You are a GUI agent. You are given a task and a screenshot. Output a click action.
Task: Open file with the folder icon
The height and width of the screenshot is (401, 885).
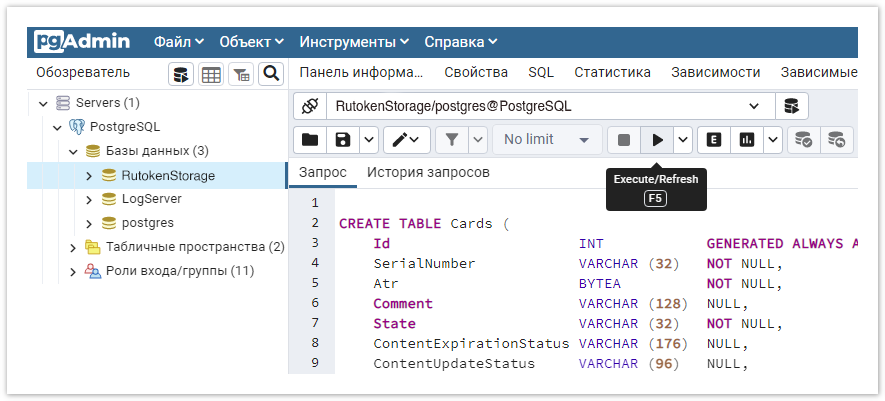point(310,140)
